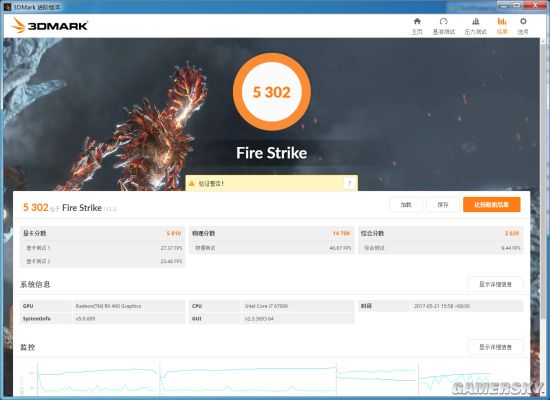Go to the 主页 home icon

click(x=417, y=21)
